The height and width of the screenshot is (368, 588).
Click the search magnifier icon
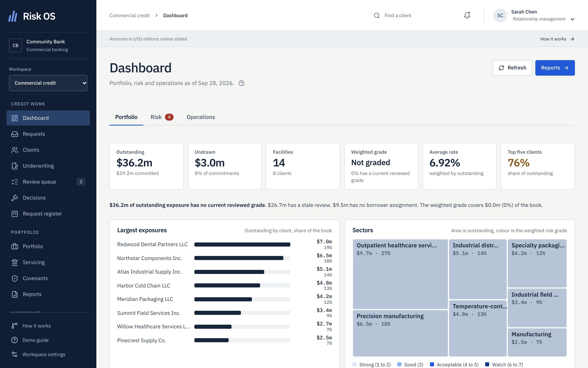pyautogui.click(x=377, y=16)
